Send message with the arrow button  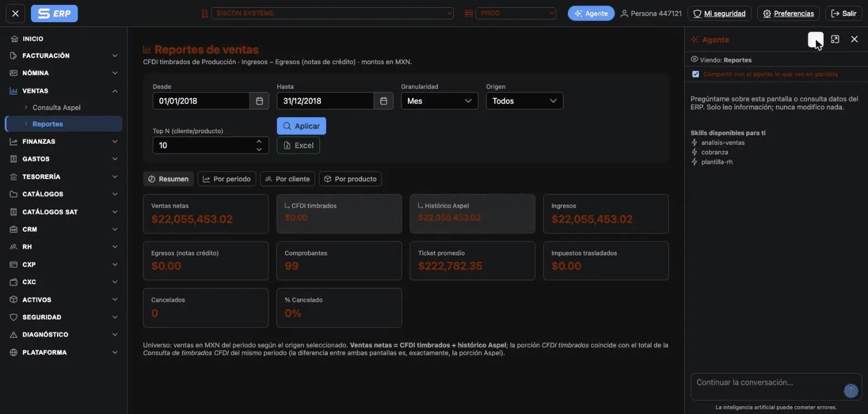tap(851, 390)
